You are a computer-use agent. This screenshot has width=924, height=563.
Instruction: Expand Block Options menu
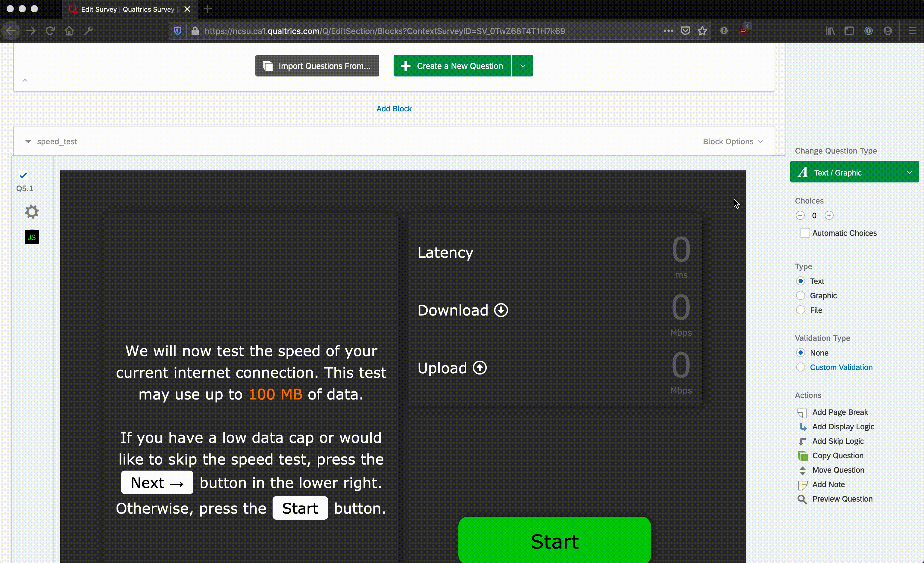pyautogui.click(x=733, y=141)
